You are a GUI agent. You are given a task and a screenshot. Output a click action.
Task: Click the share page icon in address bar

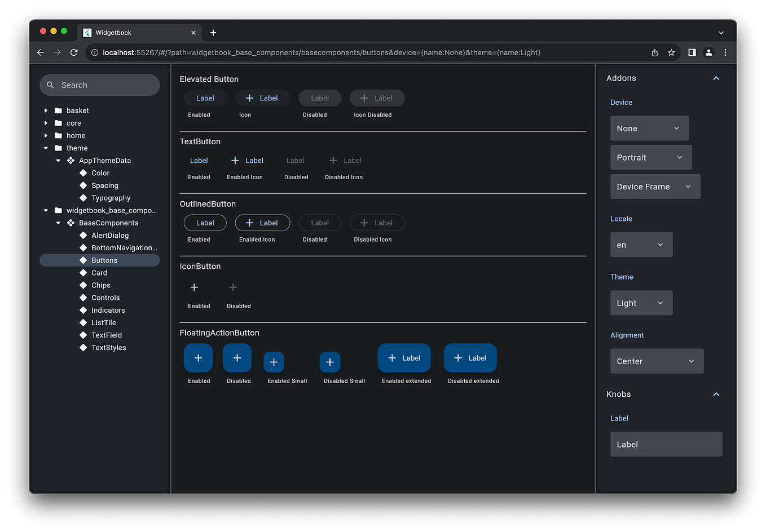click(654, 52)
